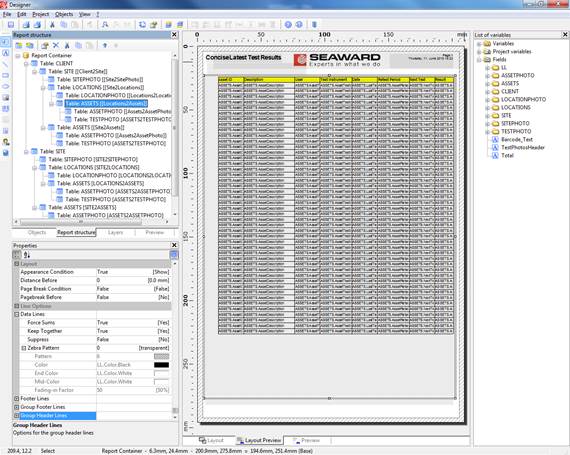Toggle the Force Sums property value
Image resolution: width=570 pixels, height=455 pixels.
click(133, 323)
